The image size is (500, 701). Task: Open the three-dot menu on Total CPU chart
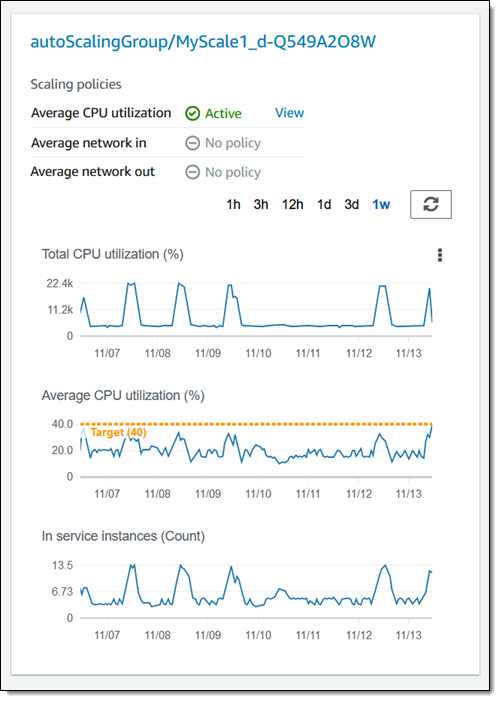coord(440,255)
